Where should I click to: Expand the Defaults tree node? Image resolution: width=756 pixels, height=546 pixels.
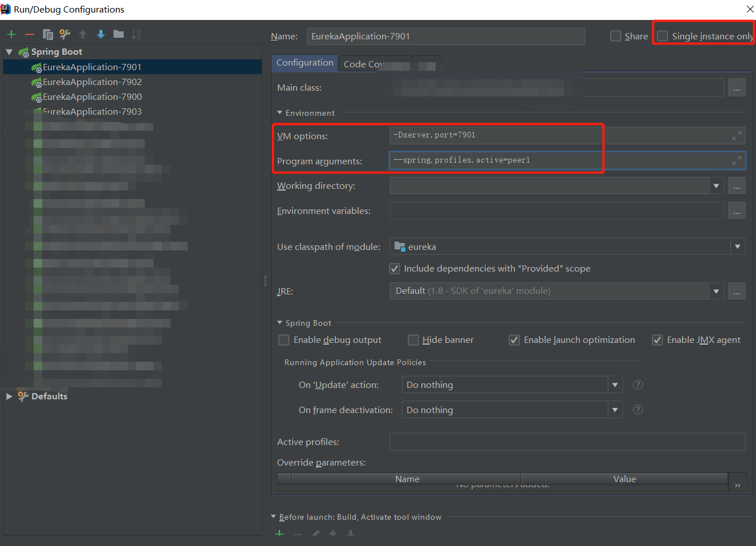coord(9,396)
